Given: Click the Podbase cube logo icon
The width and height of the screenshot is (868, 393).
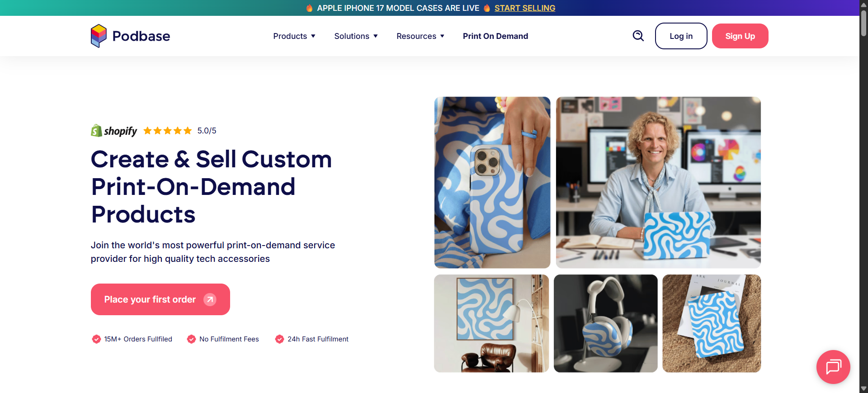Looking at the screenshot, I should [99, 36].
